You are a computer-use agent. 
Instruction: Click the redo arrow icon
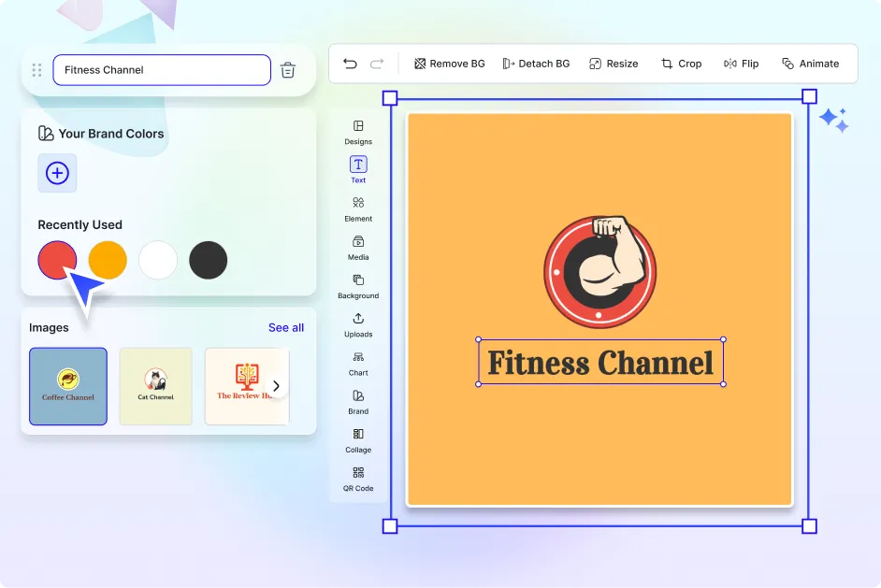(377, 64)
